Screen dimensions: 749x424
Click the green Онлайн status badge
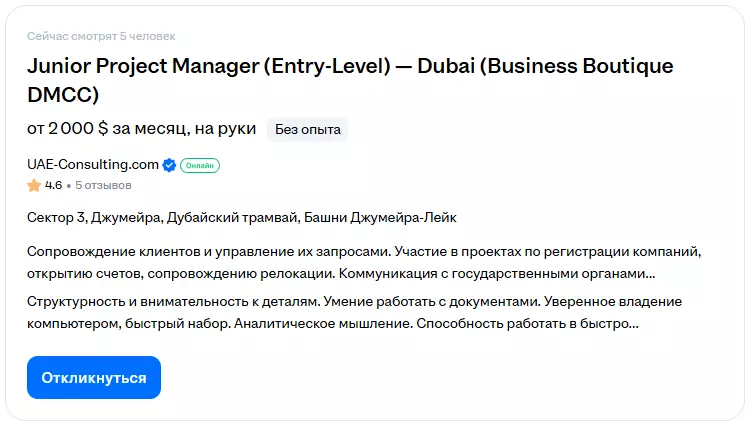pyautogui.click(x=200, y=165)
